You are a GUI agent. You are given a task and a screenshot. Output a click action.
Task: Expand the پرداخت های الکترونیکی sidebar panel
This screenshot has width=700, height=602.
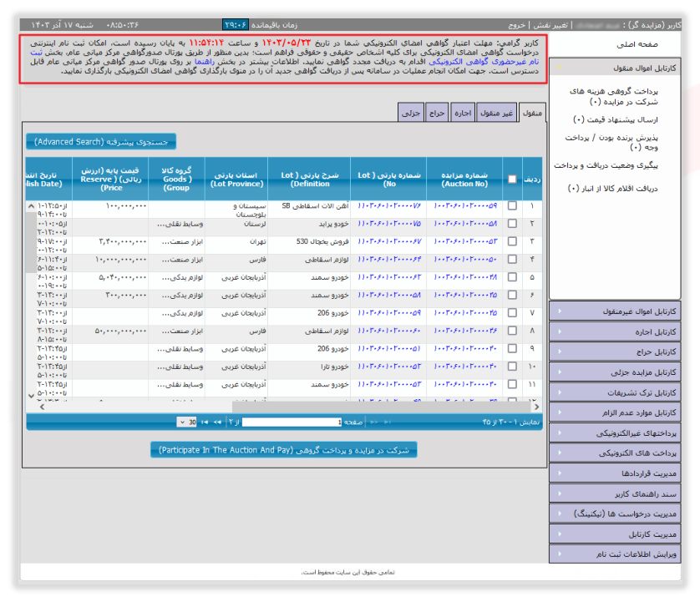(615, 453)
